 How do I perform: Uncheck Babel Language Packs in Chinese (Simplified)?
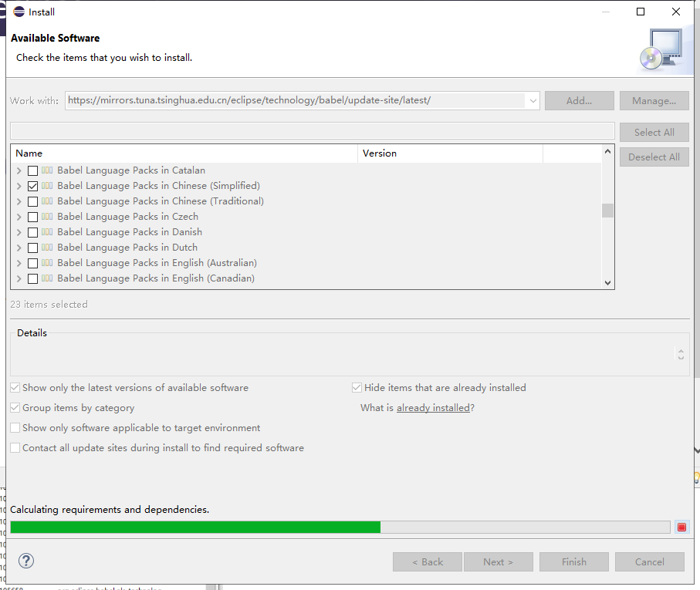point(32,186)
